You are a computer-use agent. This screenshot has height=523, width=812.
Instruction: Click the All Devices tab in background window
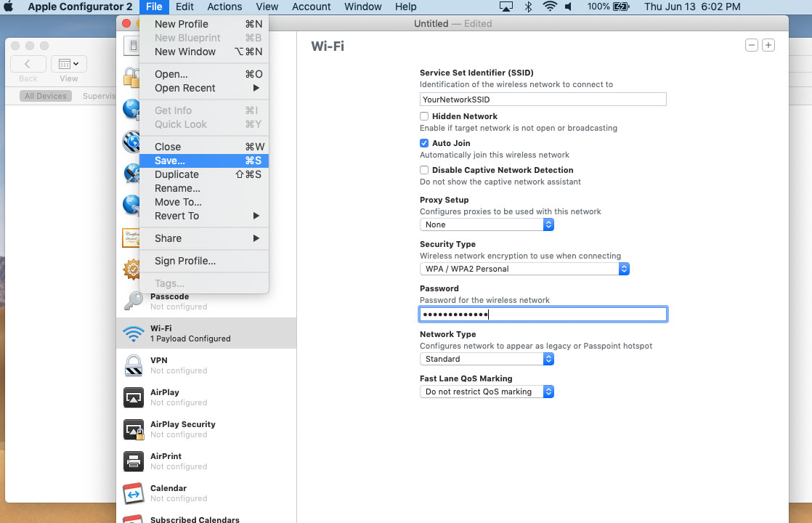tap(46, 96)
